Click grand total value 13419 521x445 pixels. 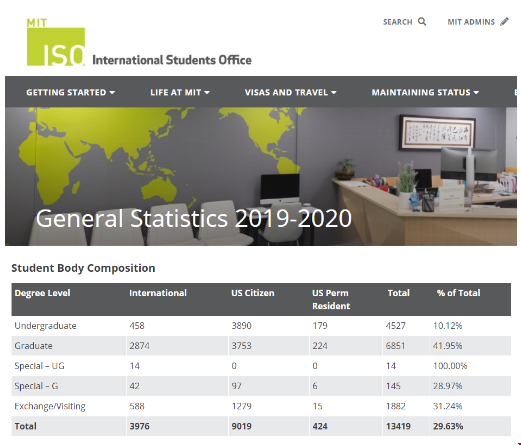398,426
